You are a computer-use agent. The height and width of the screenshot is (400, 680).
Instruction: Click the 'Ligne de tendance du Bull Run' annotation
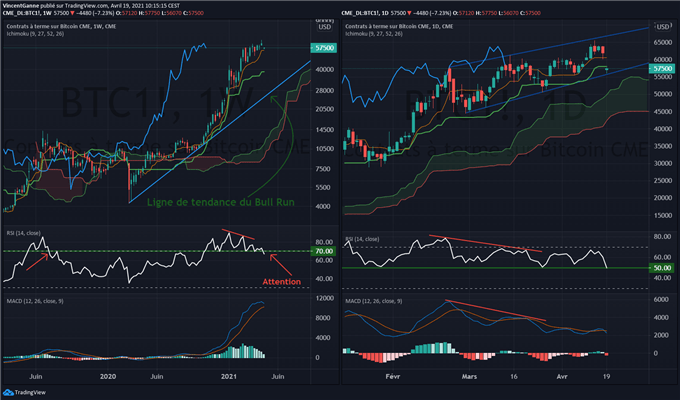221,202
